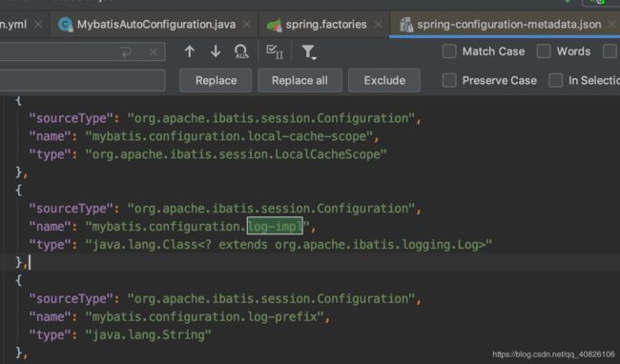The height and width of the screenshot is (364, 620).
Task: Click the new line icon in search field
Action: [126, 52]
